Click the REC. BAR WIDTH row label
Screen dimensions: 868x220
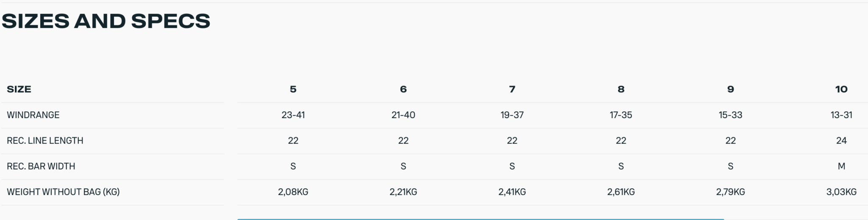tap(41, 166)
